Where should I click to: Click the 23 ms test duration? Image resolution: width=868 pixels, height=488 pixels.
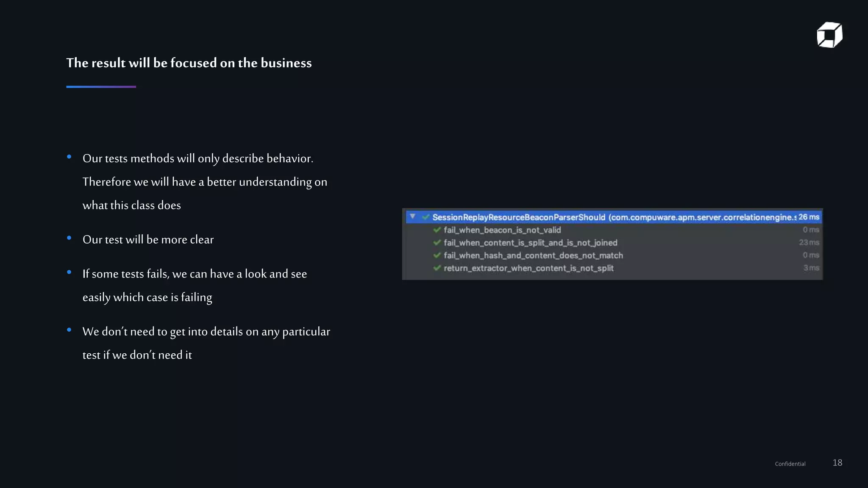click(x=809, y=243)
